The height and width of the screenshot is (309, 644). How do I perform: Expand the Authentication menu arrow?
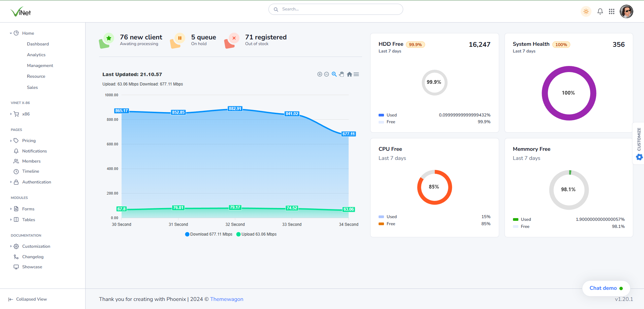(x=11, y=182)
